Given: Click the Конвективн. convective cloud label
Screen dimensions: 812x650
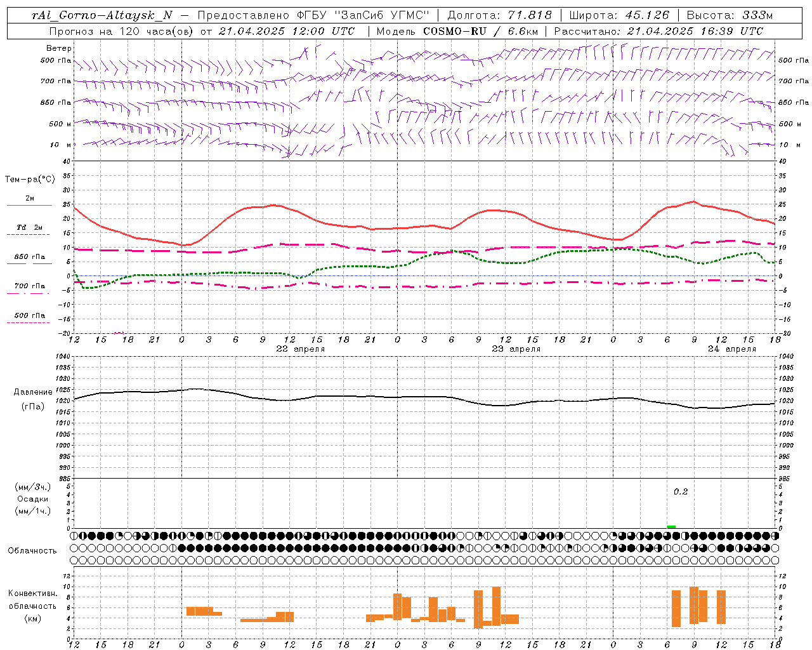Looking at the screenshot, I should (32, 594).
